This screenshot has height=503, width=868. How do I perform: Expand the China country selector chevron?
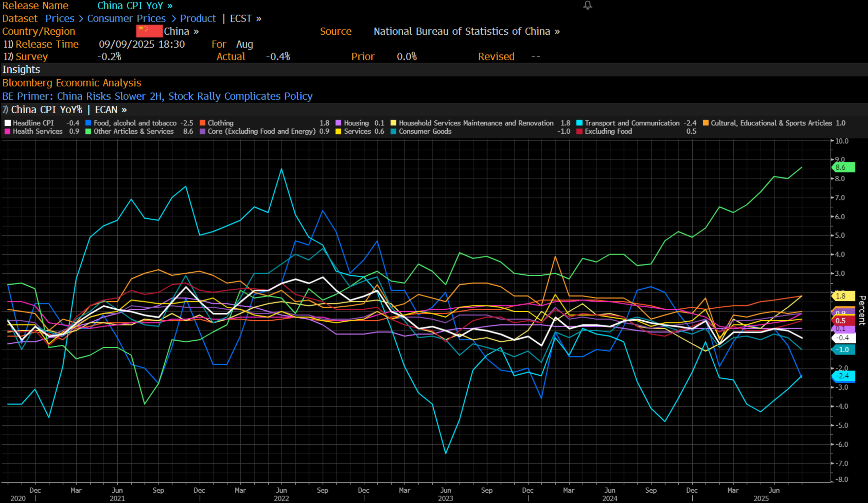196,31
